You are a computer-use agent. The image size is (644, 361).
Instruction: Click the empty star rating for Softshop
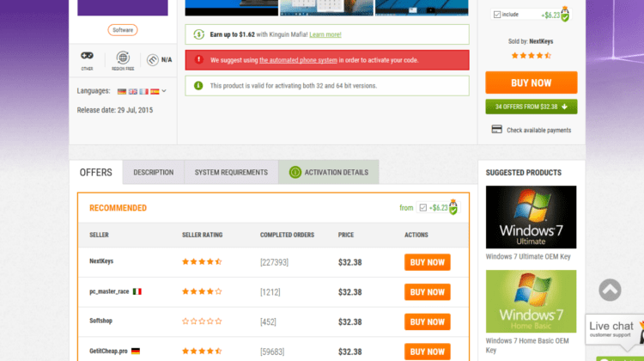tap(202, 321)
